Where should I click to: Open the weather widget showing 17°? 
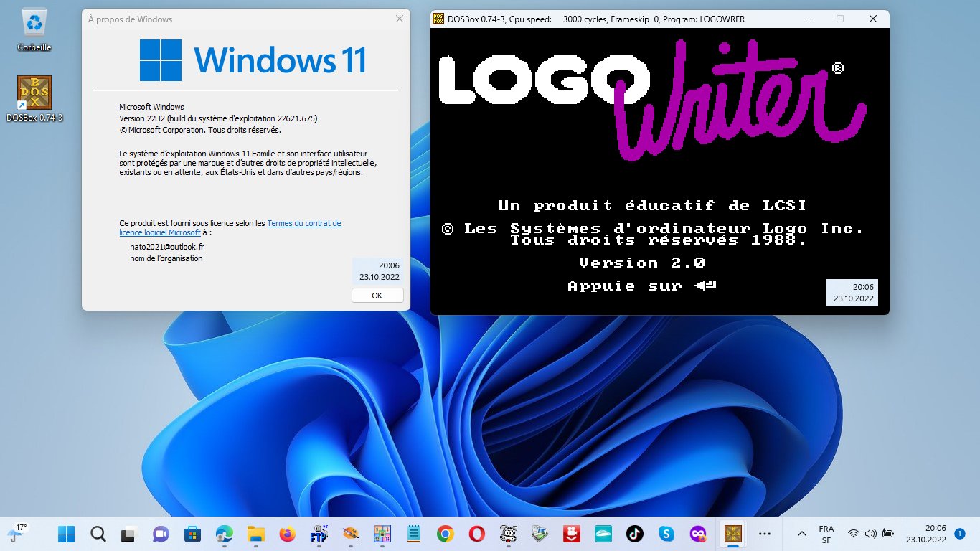coord(16,533)
